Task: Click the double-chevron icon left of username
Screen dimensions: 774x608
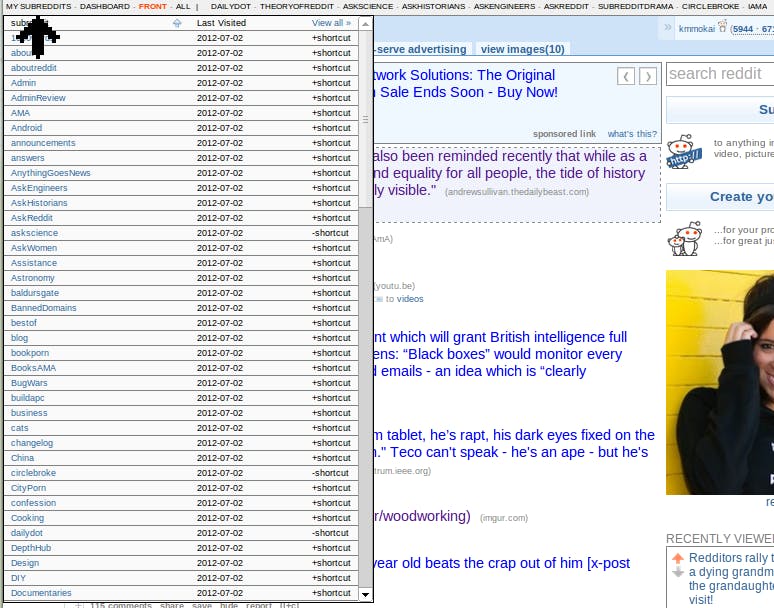Action: [668, 27]
